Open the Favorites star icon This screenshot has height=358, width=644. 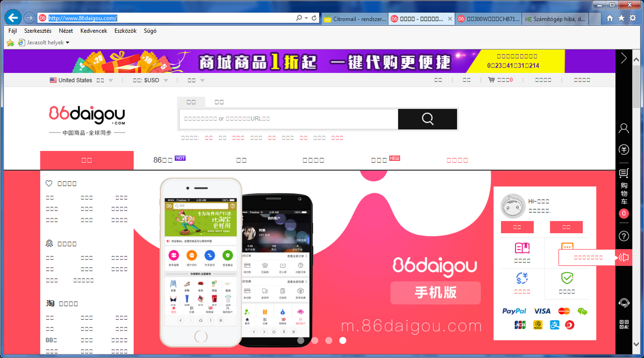[x=621, y=18]
